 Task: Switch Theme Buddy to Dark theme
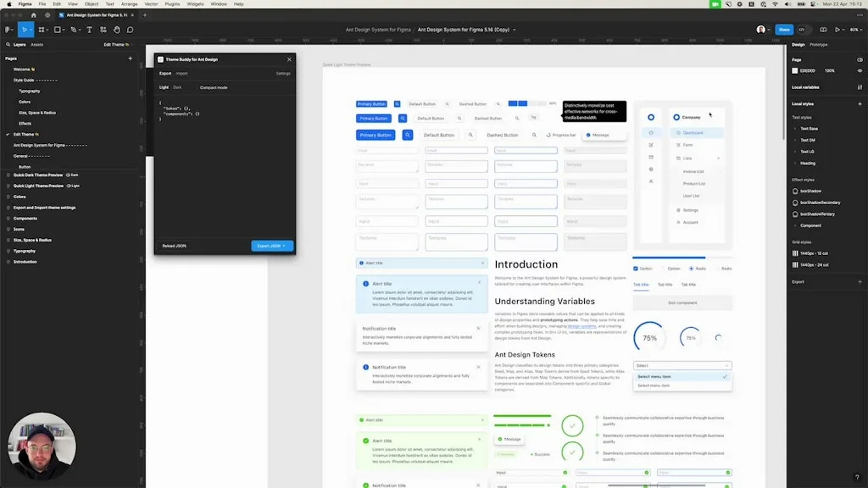(178, 87)
